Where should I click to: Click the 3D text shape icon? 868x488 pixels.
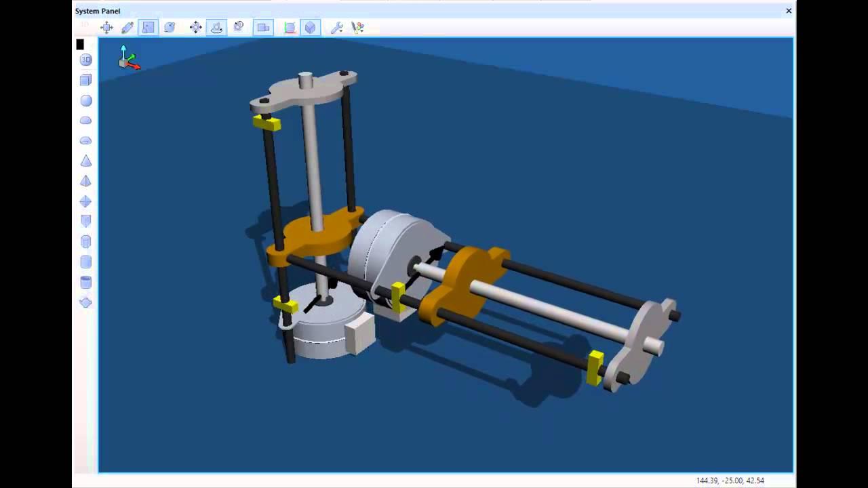[x=85, y=60]
